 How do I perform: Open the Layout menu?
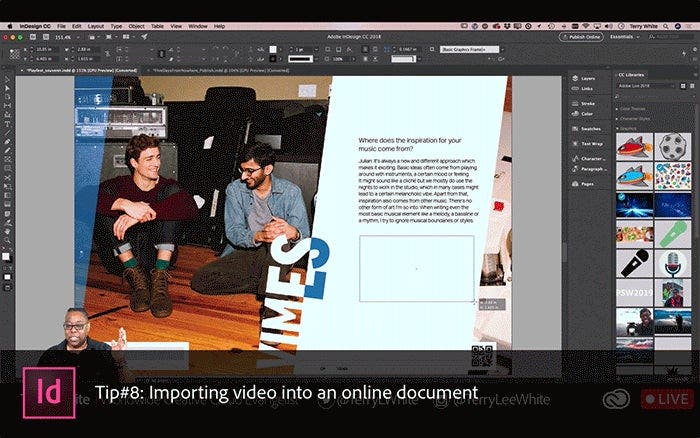(x=95, y=25)
